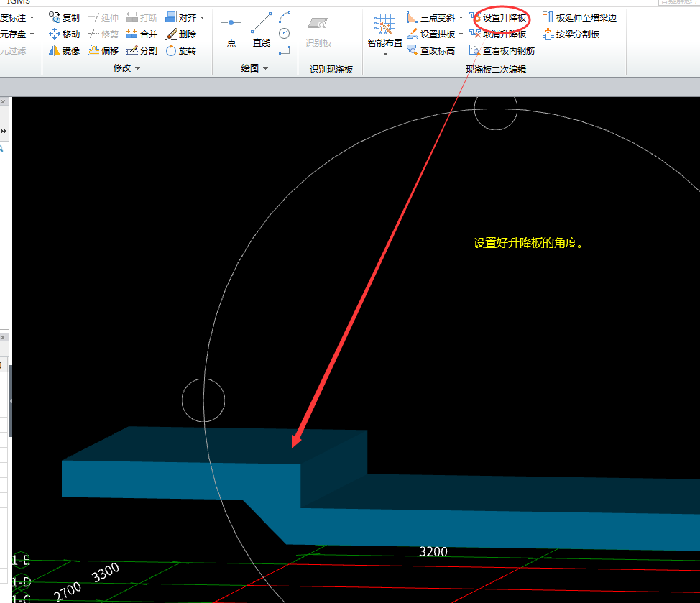Select the 按梁分割板 tool
Image resolution: width=700 pixels, height=603 pixels.
[571, 34]
